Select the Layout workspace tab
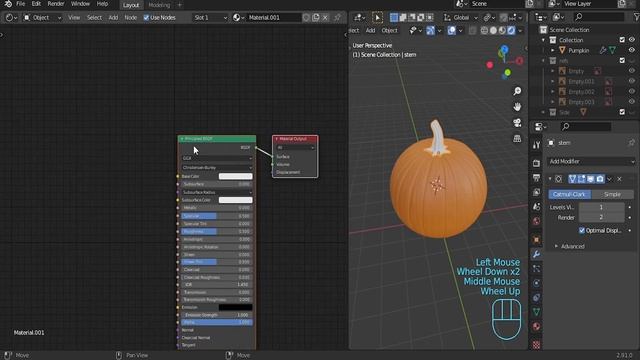 [131, 5]
